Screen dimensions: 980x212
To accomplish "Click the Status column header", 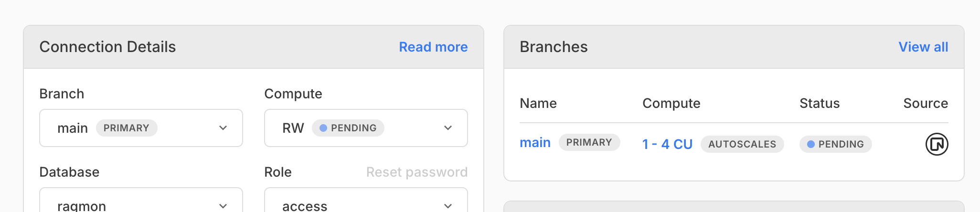I will coord(820,103).
